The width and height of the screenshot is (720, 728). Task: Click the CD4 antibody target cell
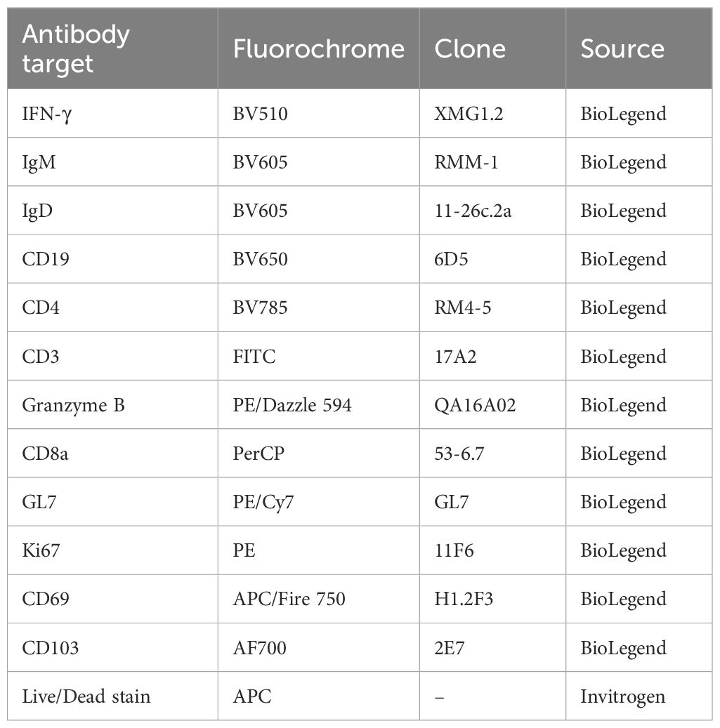112,307
